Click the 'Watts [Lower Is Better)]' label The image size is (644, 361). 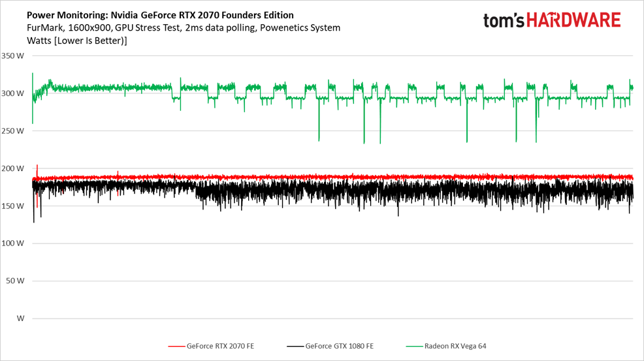(x=77, y=40)
